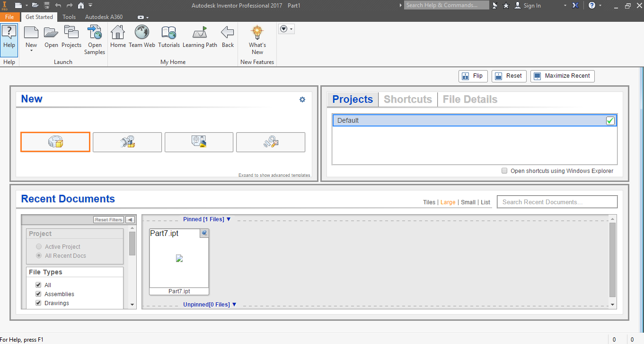Open the Help dropdown arrow in title bar

coord(600,5)
